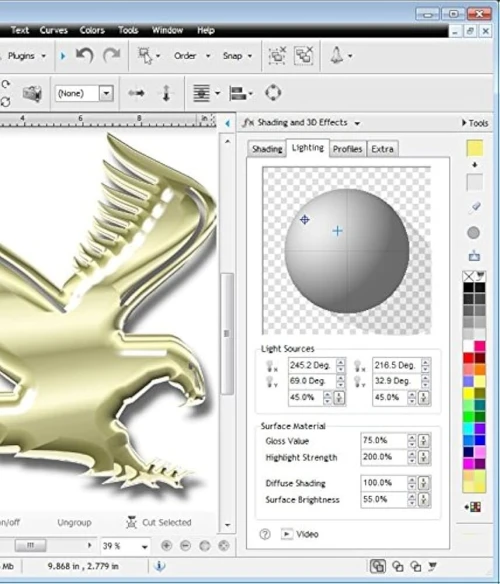Click the camera snapshot icon

coord(32,93)
